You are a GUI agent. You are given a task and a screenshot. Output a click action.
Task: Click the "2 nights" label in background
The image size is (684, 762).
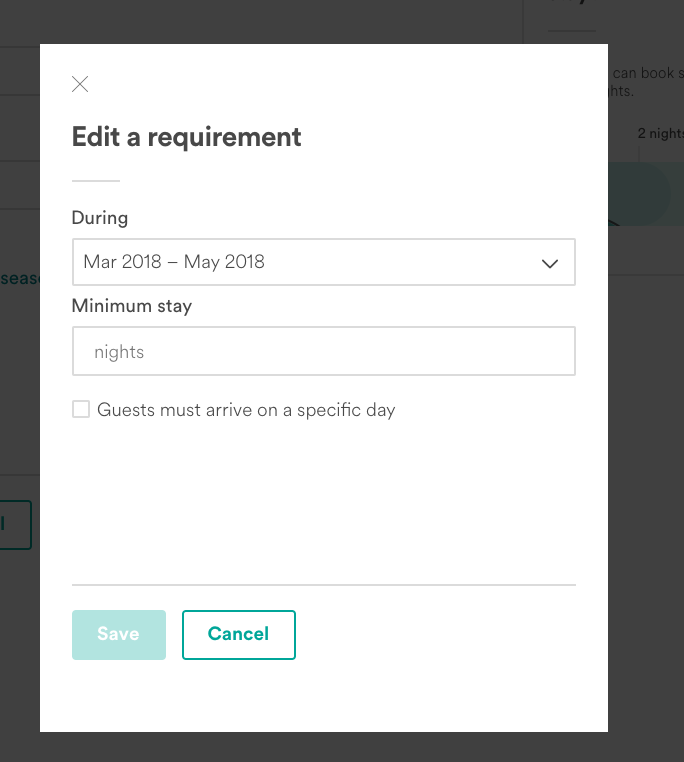click(x=660, y=133)
